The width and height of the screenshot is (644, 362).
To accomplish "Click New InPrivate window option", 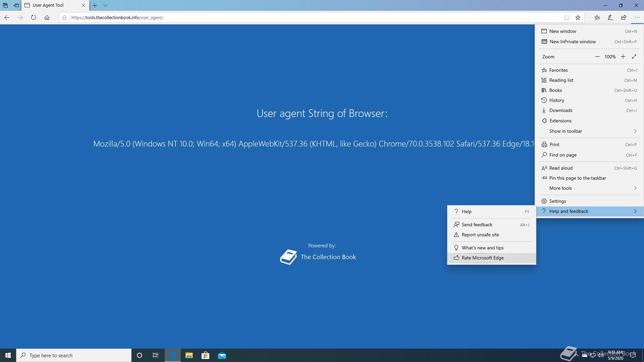I will coord(572,42).
